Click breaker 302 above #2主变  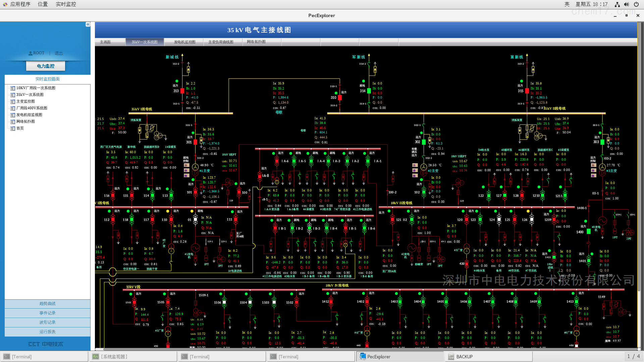424,142
